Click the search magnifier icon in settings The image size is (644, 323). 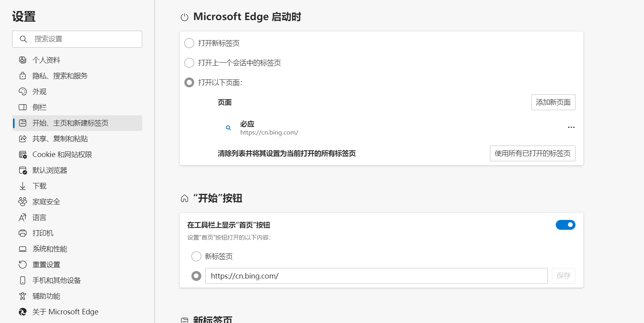click(23, 39)
